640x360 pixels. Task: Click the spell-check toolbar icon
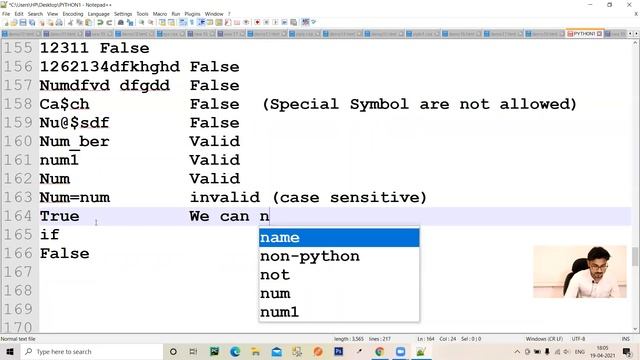click(305, 22)
